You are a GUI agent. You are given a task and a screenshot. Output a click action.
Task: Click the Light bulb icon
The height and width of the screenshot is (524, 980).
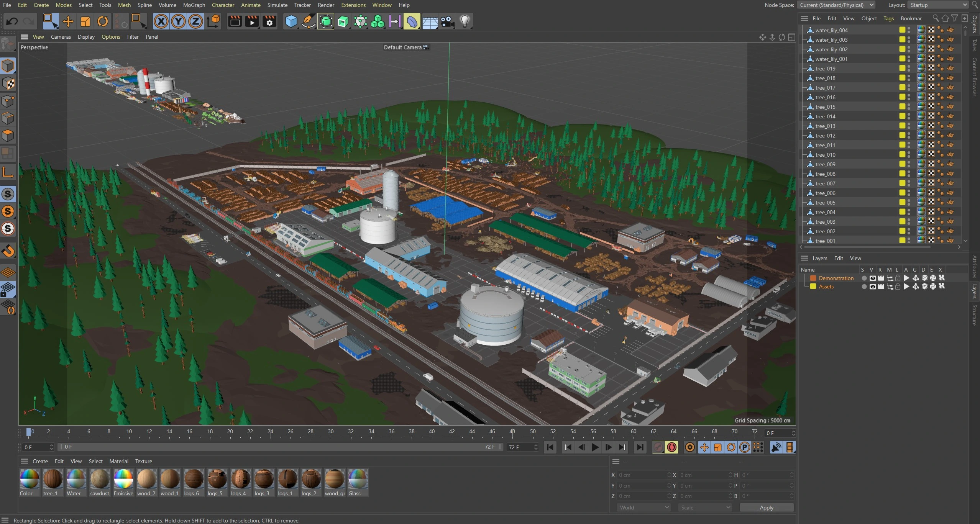[x=465, y=21]
